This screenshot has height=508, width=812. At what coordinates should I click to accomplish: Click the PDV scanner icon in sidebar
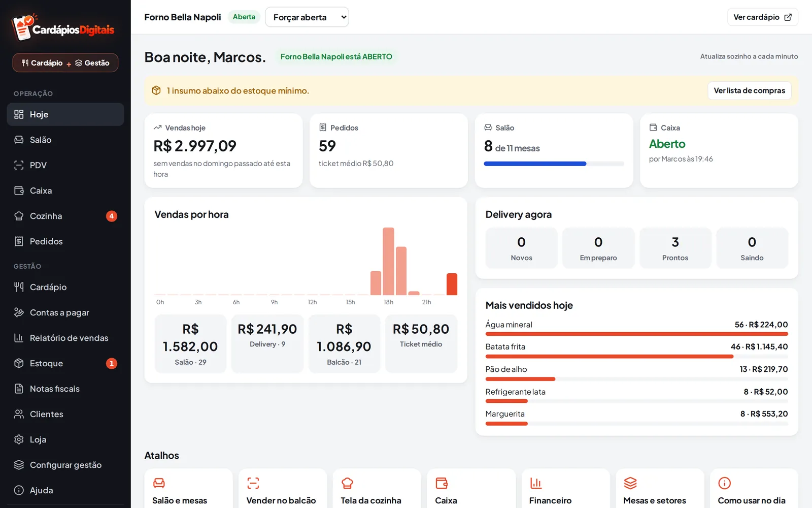point(19,165)
